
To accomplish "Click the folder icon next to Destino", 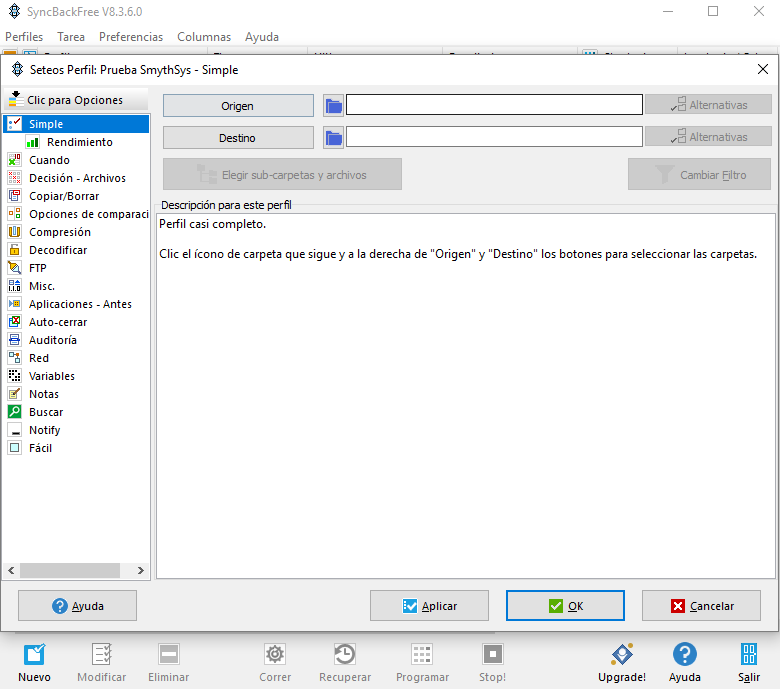I will pos(333,137).
